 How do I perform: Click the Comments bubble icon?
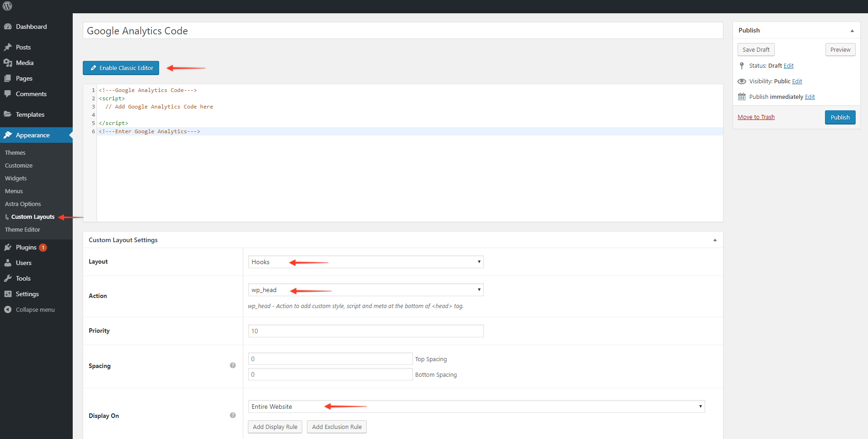[x=8, y=94]
